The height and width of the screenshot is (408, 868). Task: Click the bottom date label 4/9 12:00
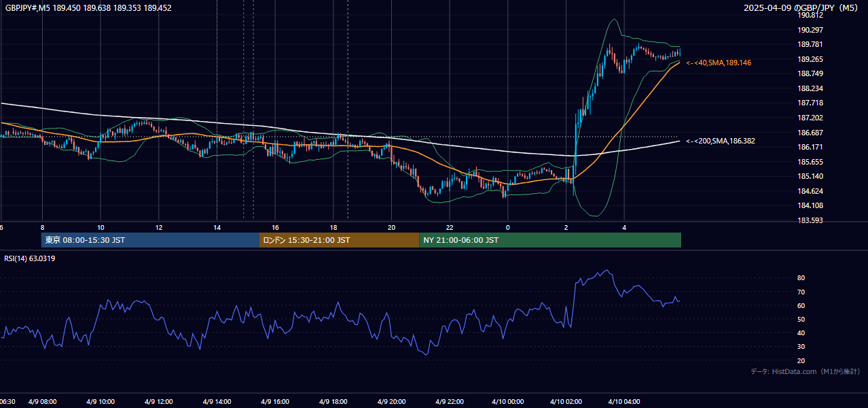point(159,401)
